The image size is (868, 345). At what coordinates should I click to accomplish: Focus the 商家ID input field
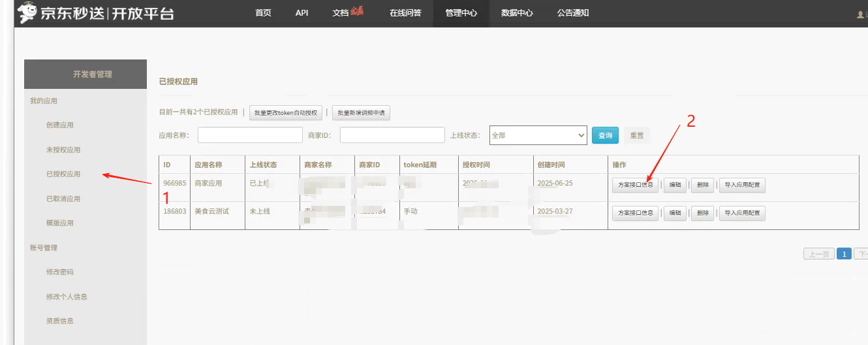(392, 135)
